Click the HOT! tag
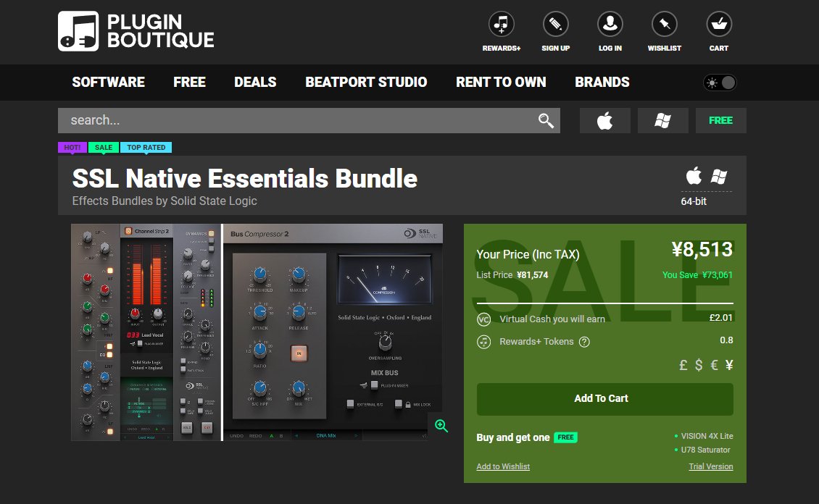819x504 pixels. pos(72,148)
